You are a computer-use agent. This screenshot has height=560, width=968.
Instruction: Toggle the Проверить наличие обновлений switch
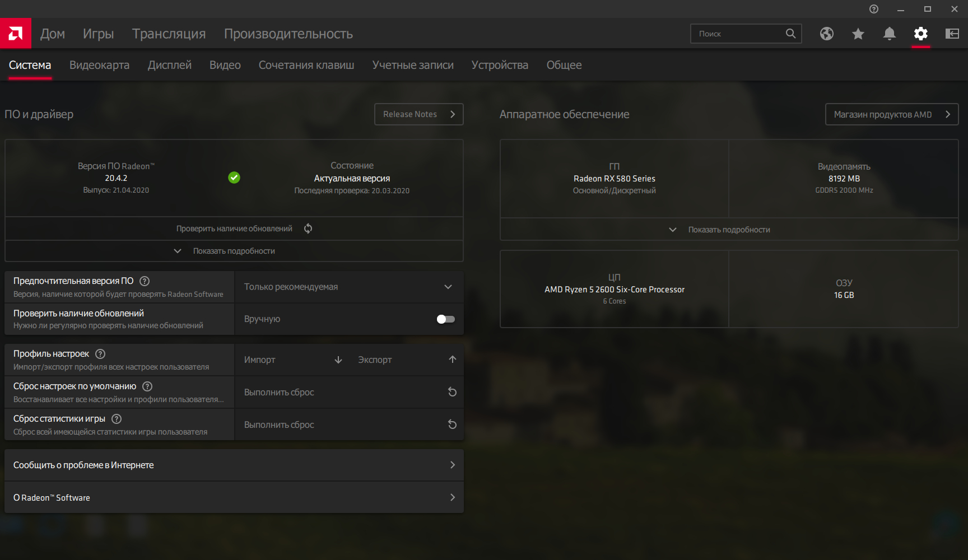click(446, 319)
